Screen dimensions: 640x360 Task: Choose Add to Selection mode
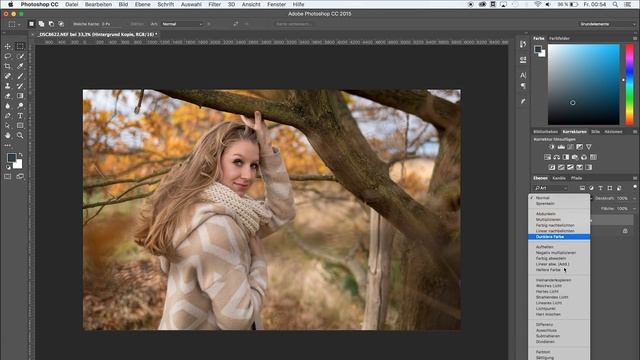click(41, 24)
